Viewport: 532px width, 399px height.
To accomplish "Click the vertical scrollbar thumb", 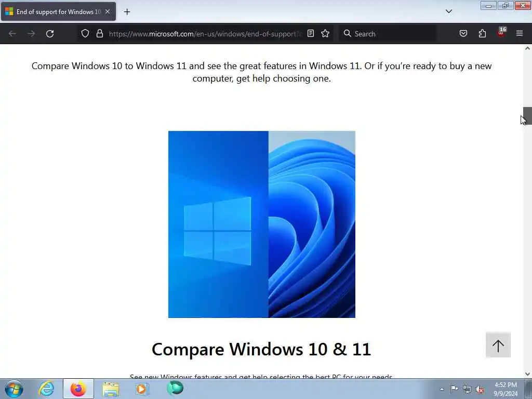I will [527, 116].
